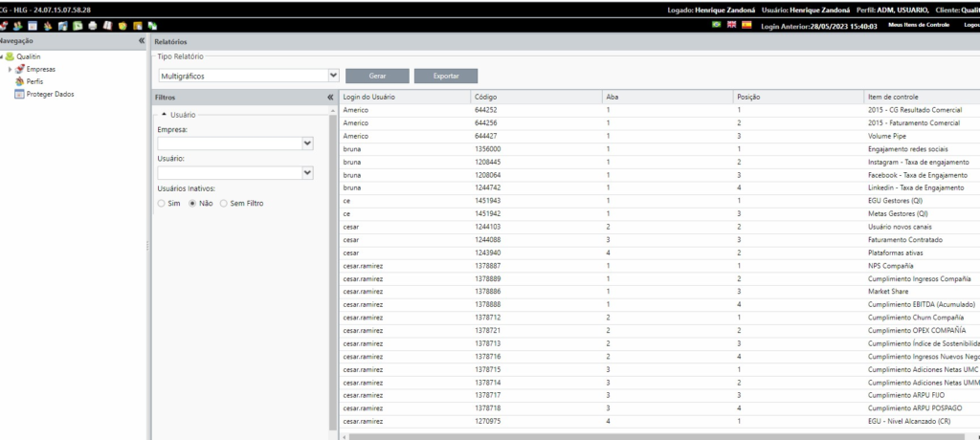
Task: Click the Gerar button
Action: pyautogui.click(x=377, y=76)
